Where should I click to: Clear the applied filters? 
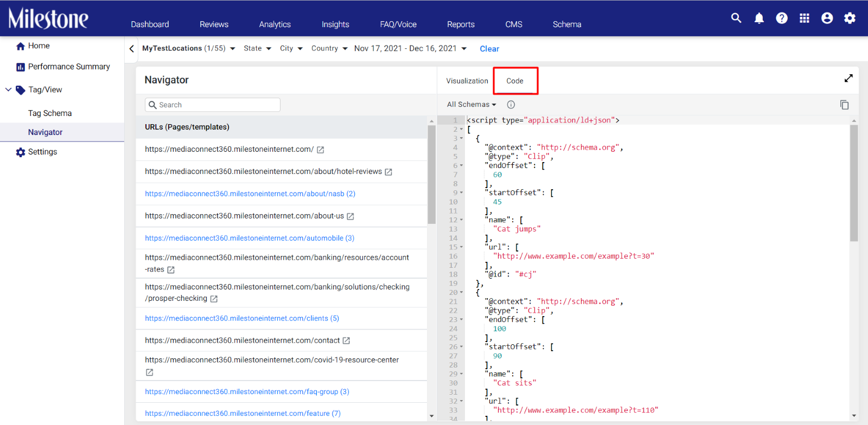click(489, 49)
